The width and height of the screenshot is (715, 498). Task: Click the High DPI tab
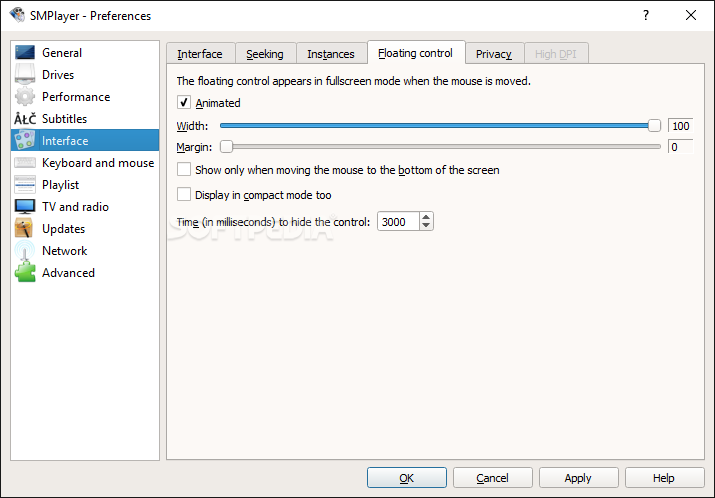click(x=556, y=54)
